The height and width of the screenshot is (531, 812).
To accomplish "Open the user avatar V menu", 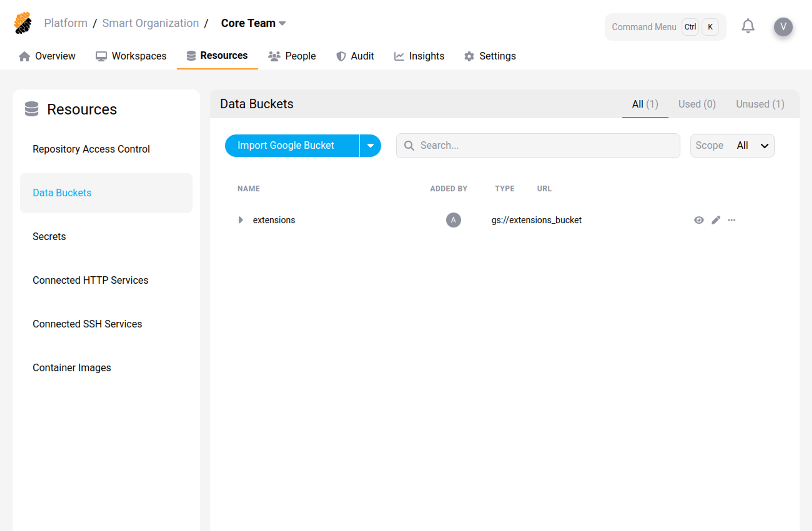I will [x=783, y=26].
